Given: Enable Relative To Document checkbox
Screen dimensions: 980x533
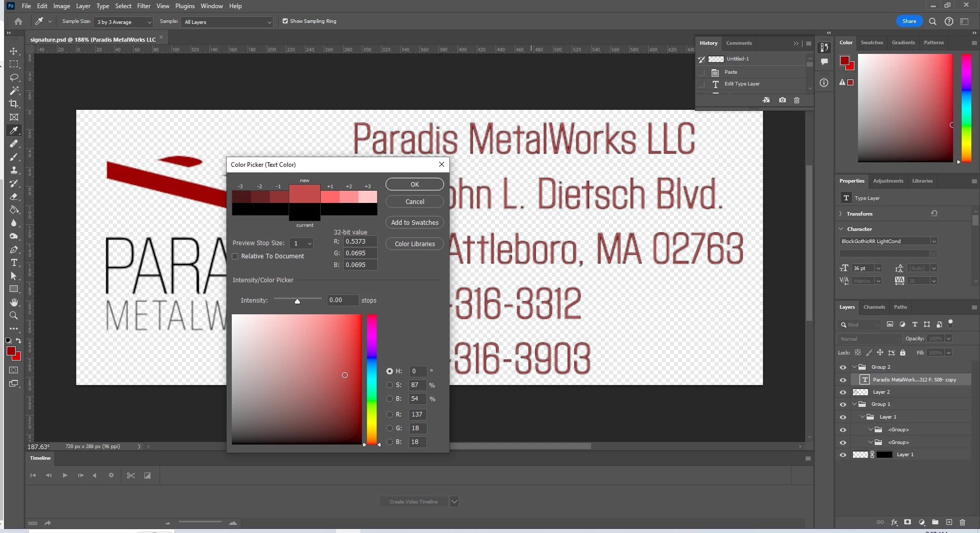Looking at the screenshot, I should pyautogui.click(x=235, y=256).
